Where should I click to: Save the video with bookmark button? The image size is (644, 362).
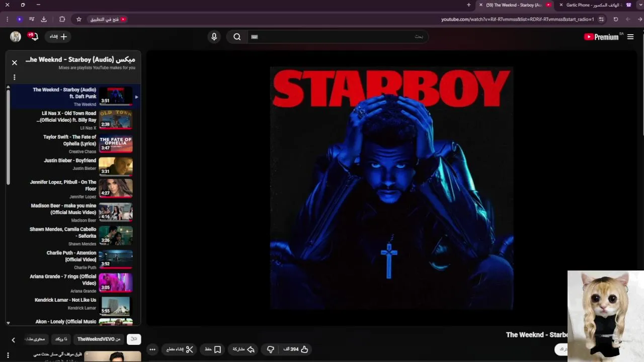(x=213, y=349)
